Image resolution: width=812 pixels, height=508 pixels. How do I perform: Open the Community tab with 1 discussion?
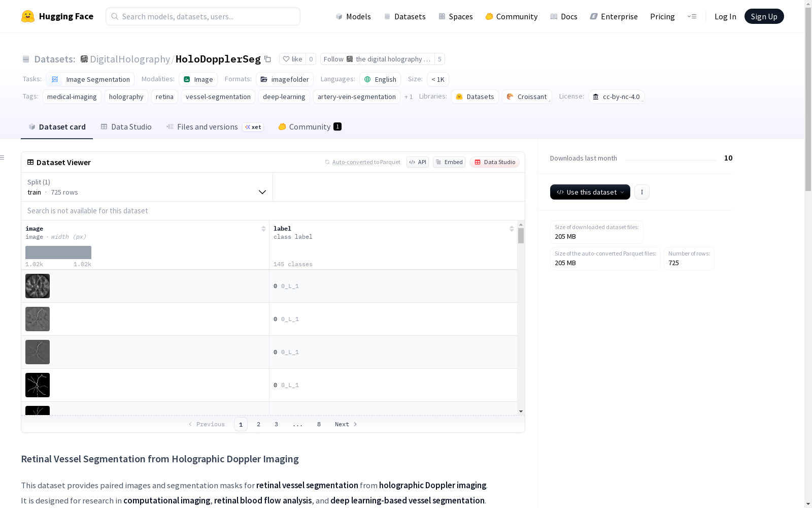(310, 127)
